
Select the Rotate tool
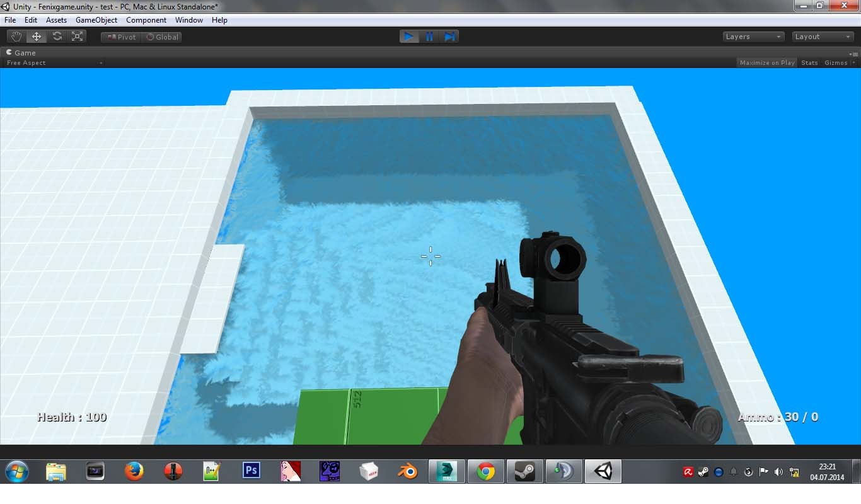(x=57, y=36)
